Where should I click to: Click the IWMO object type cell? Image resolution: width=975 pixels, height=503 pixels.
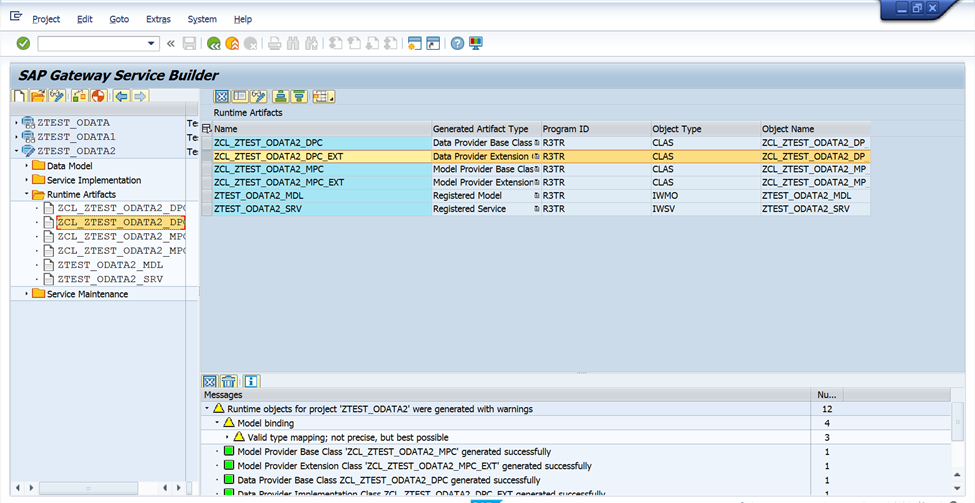pos(663,195)
